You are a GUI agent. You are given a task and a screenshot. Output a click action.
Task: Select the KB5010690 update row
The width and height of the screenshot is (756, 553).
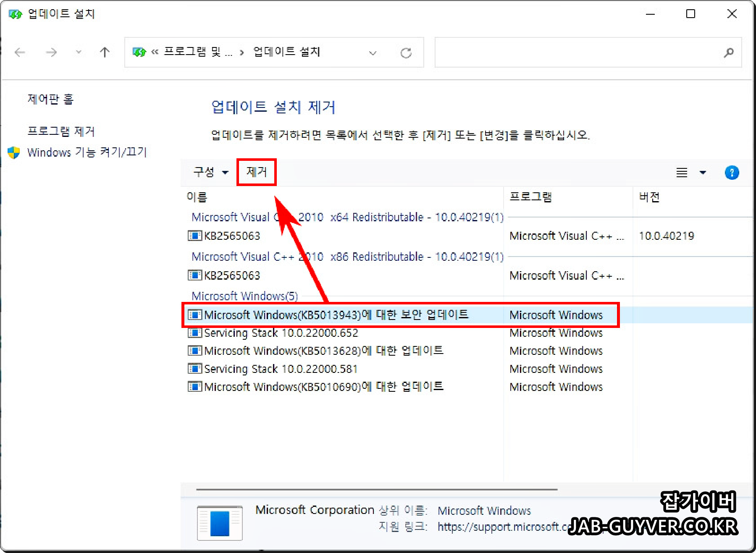pos(324,387)
